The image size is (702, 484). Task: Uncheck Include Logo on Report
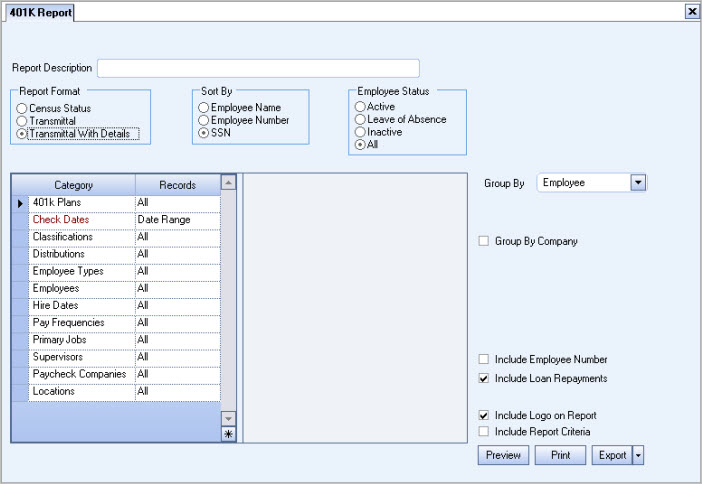[484, 415]
